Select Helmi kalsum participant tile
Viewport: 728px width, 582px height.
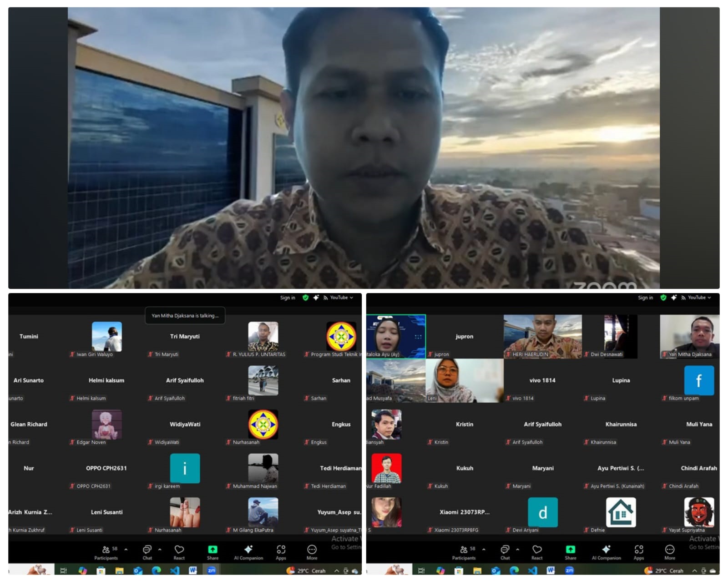click(x=106, y=380)
